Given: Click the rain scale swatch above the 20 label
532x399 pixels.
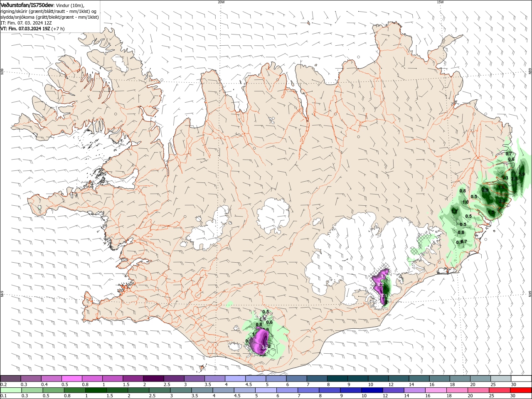Looking at the screenshot, I should pyautogui.click(x=478, y=390).
